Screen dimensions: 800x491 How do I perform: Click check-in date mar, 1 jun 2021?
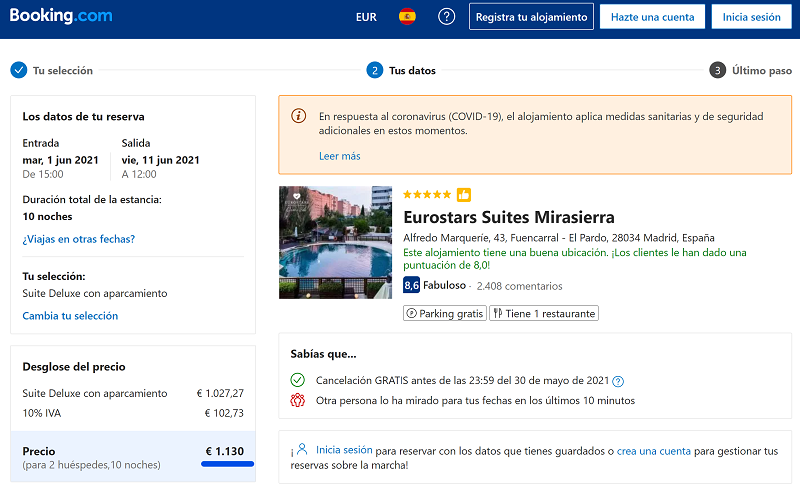point(60,160)
